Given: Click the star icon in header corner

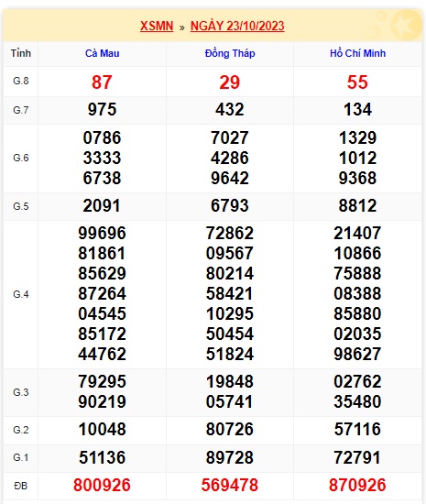Looking at the screenshot, I should pyautogui.click(x=406, y=25).
